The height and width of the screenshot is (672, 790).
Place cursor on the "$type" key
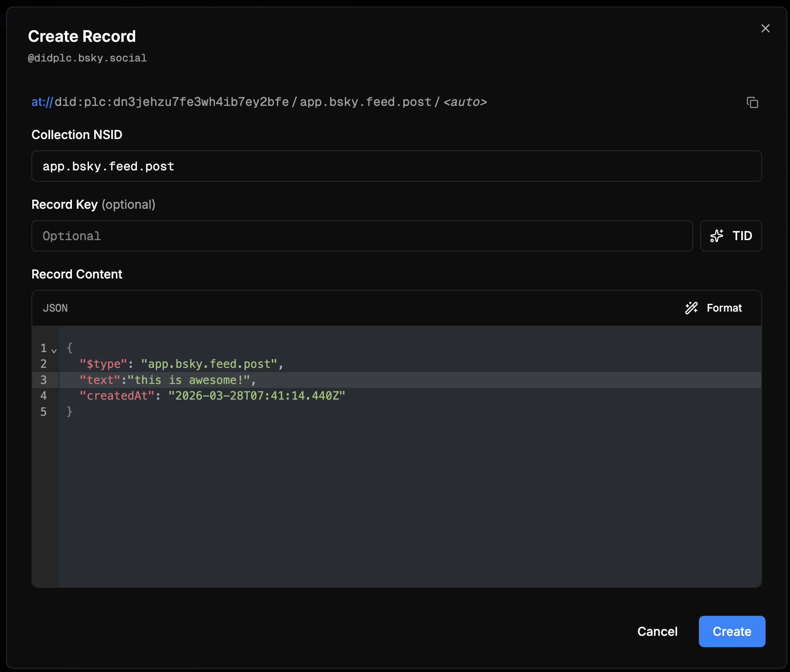coord(103,364)
